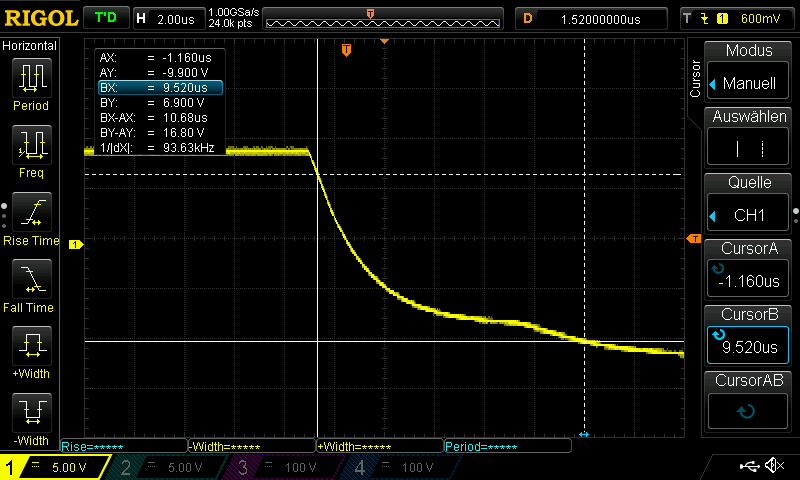Select the Fall Time measurement icon
This screenshot has height=480, width=800.
(30, 284)
